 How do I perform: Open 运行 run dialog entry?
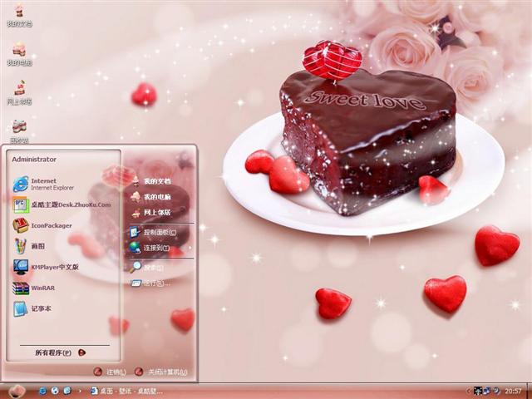pos(150,283)
